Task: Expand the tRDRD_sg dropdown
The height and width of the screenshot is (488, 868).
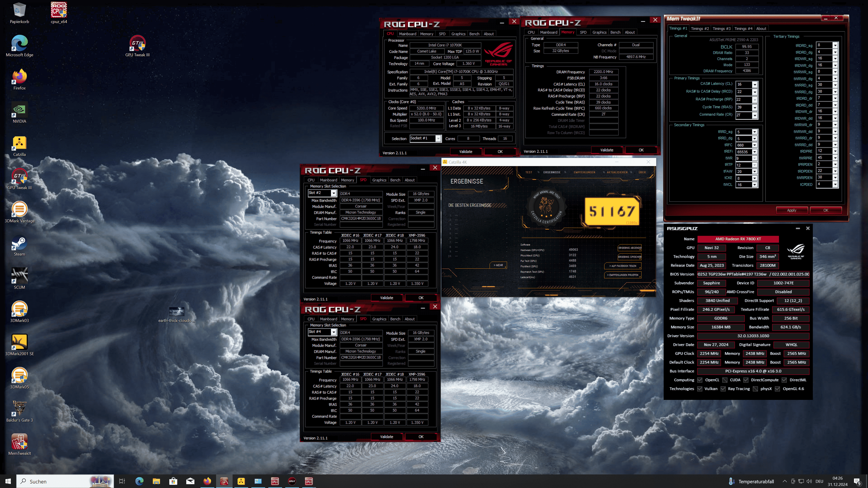Action: click(x=835, y=45)
